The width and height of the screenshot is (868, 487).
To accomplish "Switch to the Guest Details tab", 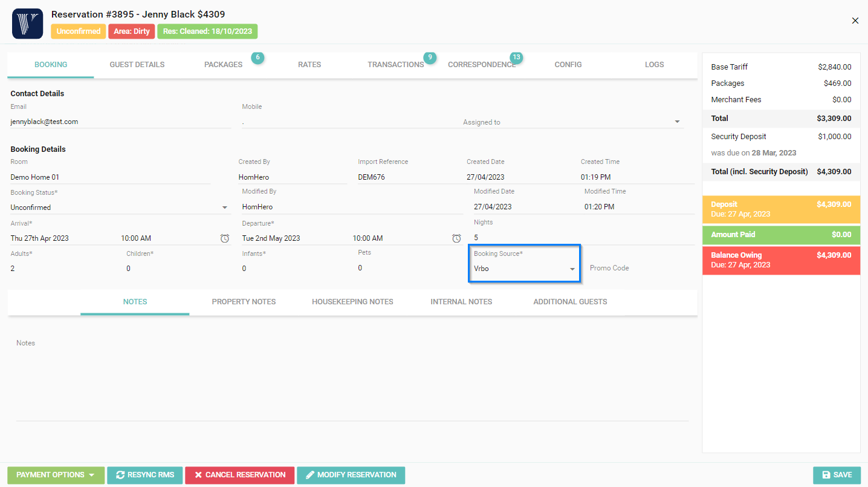I will pos(137,65).
